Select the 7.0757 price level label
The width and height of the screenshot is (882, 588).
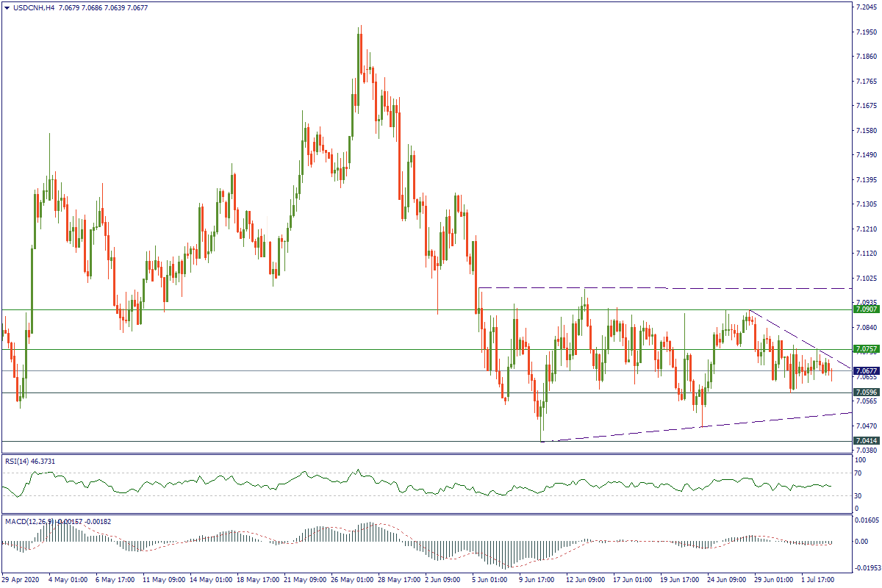(x=865, y=349)
